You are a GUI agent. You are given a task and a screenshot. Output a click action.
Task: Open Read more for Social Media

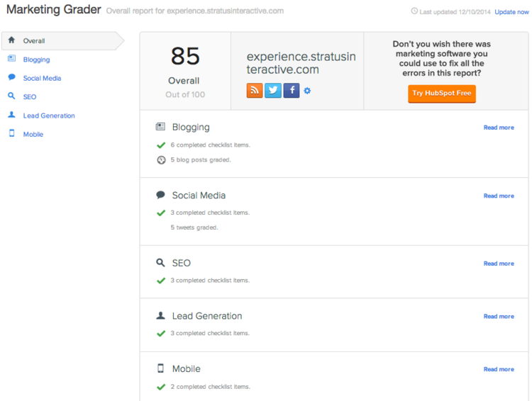pos(499,196)
